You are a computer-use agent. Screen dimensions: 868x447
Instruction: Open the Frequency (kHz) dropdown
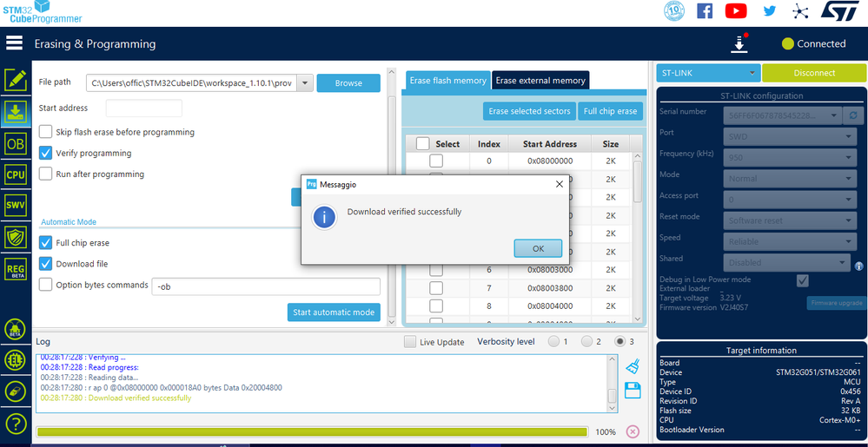790,158
